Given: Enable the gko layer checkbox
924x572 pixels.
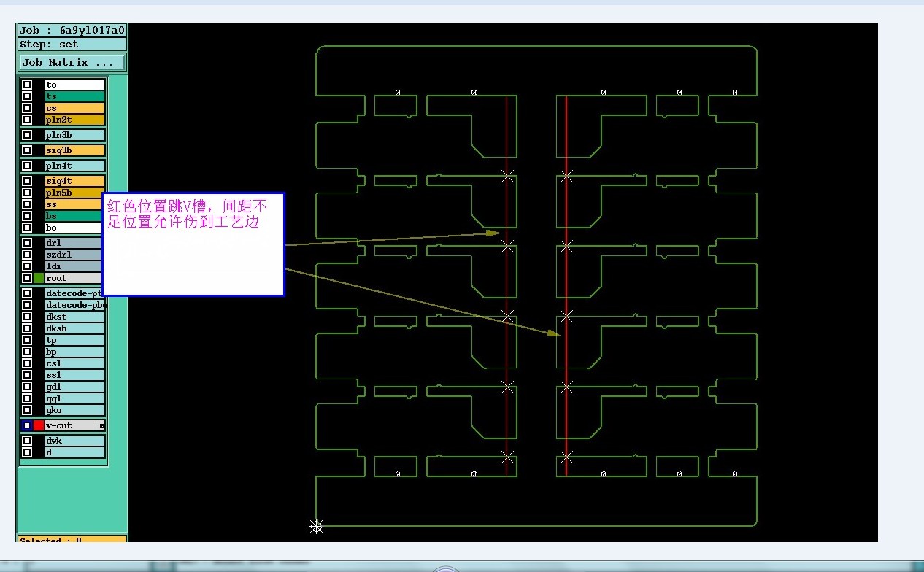Looking at the screenshot, I should (27, 410).
